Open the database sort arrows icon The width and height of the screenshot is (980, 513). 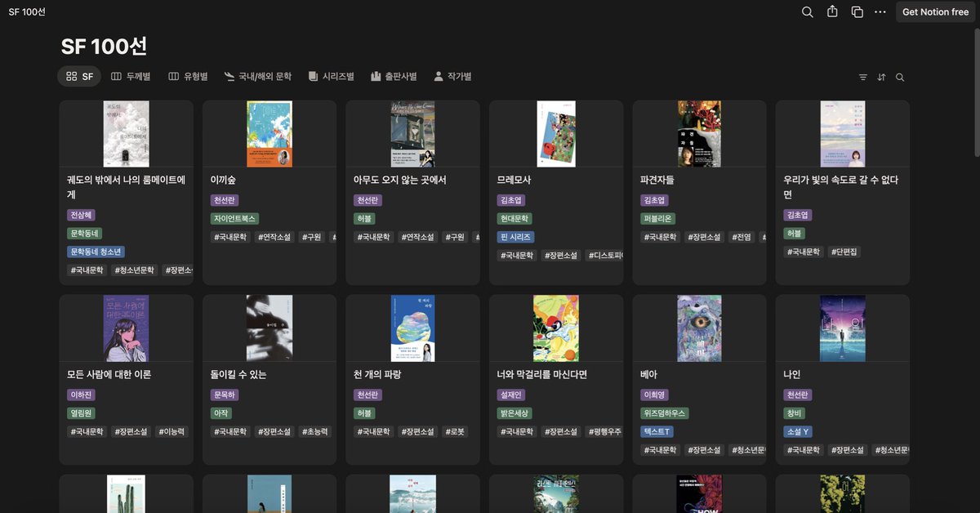[881, 77]
